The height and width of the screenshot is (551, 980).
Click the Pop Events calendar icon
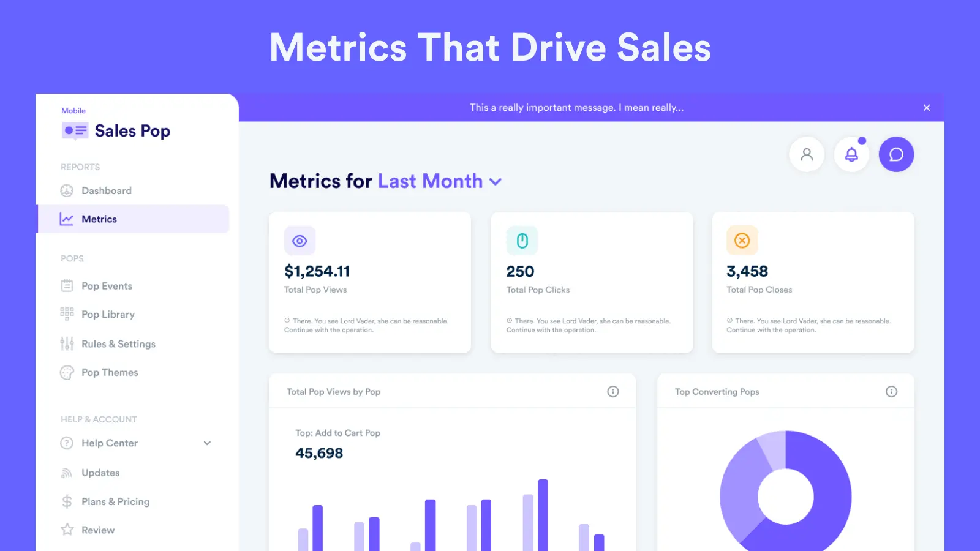(x=67, y=286)
